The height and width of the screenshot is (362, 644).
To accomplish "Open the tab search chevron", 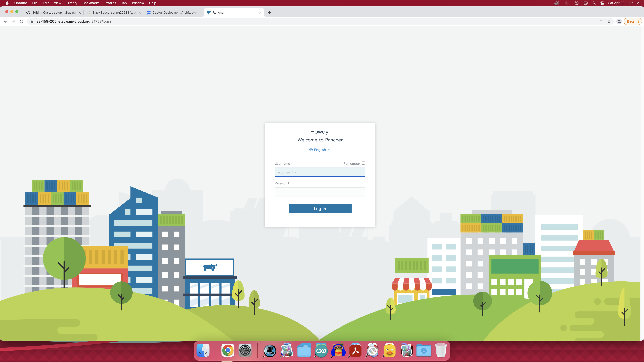I will pos(638,12).
